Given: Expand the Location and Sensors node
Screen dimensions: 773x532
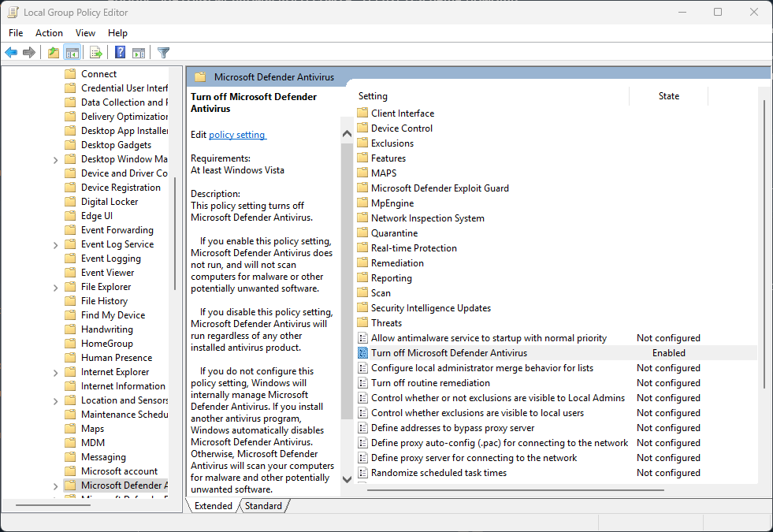Looking at the screenshot, I should pyautogui.click(x=55, y=401).
